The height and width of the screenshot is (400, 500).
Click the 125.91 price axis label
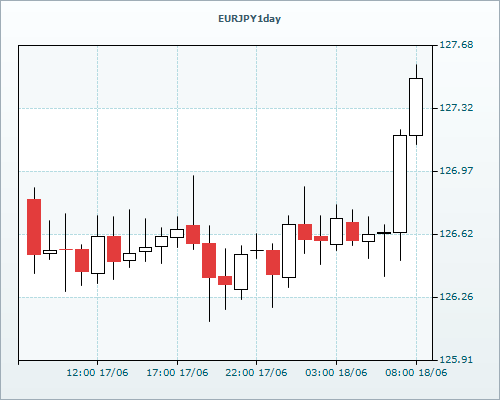point(456,360)
